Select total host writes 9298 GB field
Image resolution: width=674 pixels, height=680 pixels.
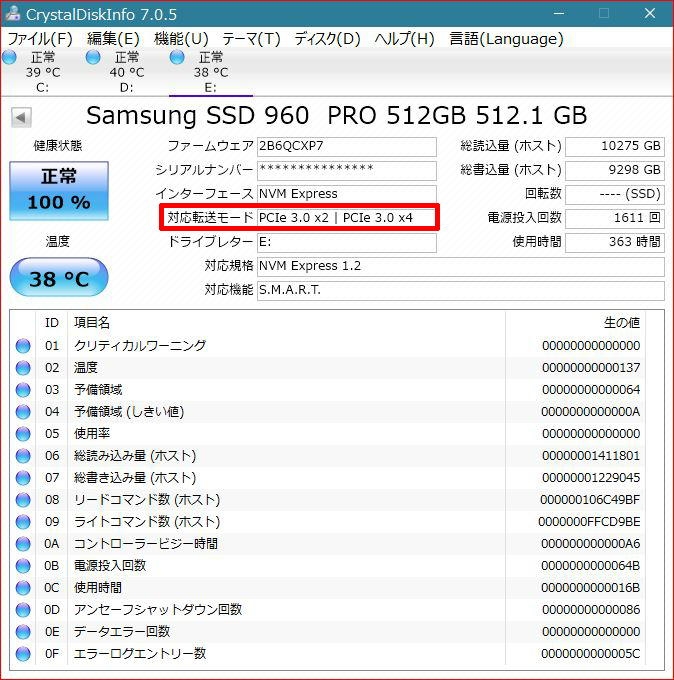pyautogui.click(x=615, y=170)
